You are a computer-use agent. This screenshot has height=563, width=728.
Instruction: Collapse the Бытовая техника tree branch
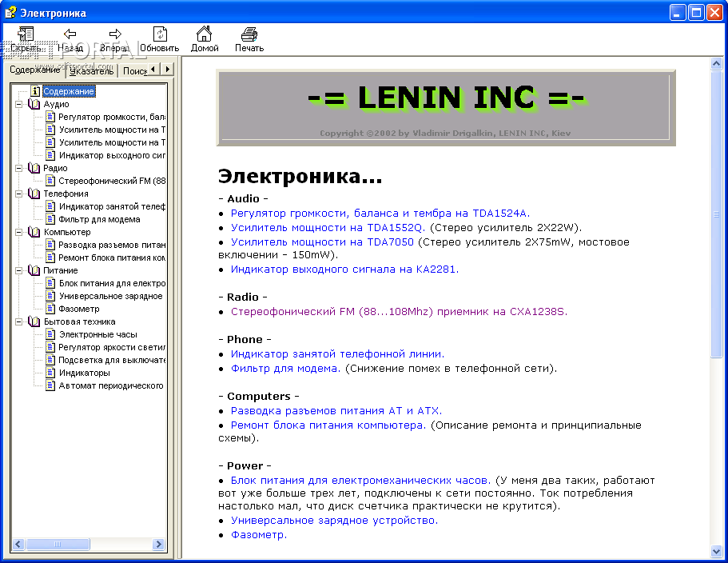(x=18, y=321)
